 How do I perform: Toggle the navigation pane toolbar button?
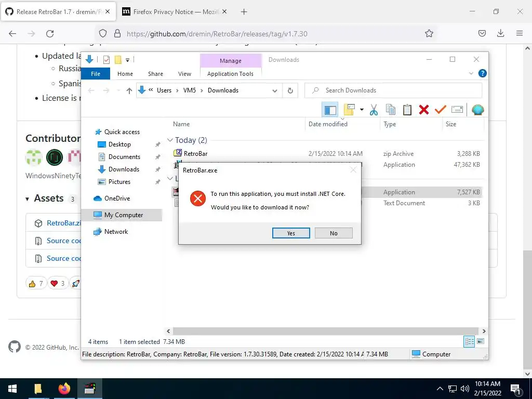click(x=330, y=110)
